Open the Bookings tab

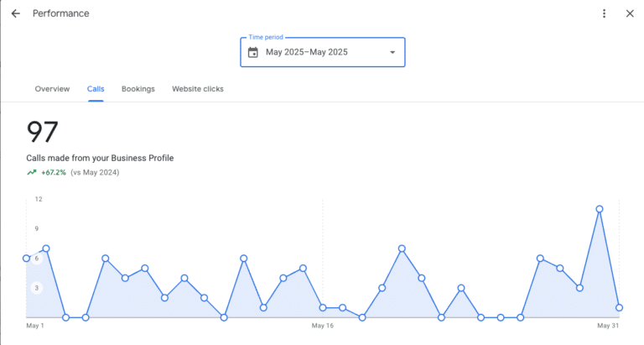pyautogui.click(x=138, y=89)
